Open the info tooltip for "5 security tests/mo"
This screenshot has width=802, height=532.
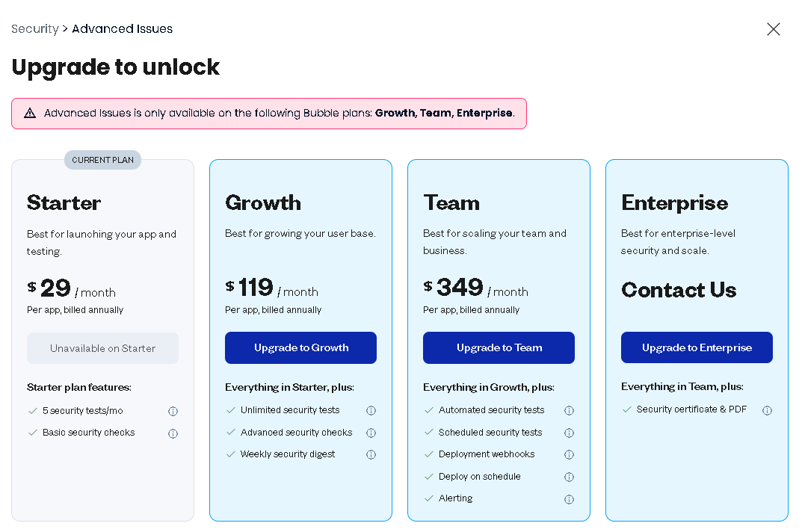pyautogui.click(x=173, y=411)
